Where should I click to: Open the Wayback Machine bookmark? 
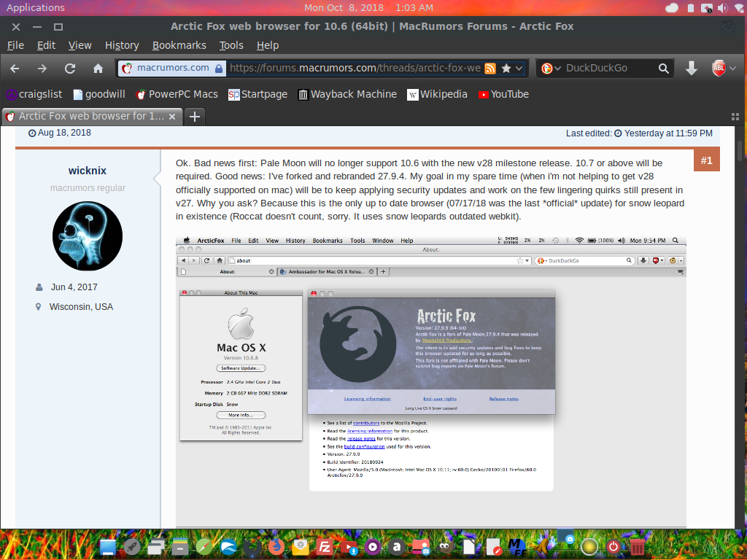tap(347, 94)
